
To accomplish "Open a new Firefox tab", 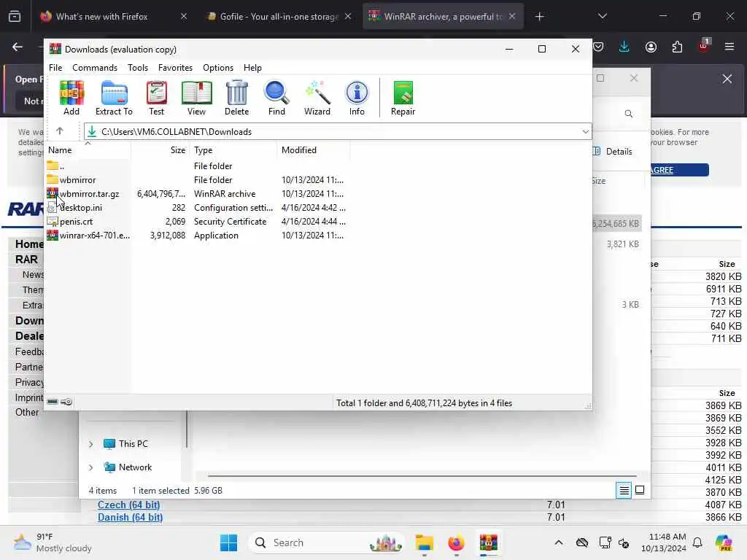I will (x=539, y=17).
